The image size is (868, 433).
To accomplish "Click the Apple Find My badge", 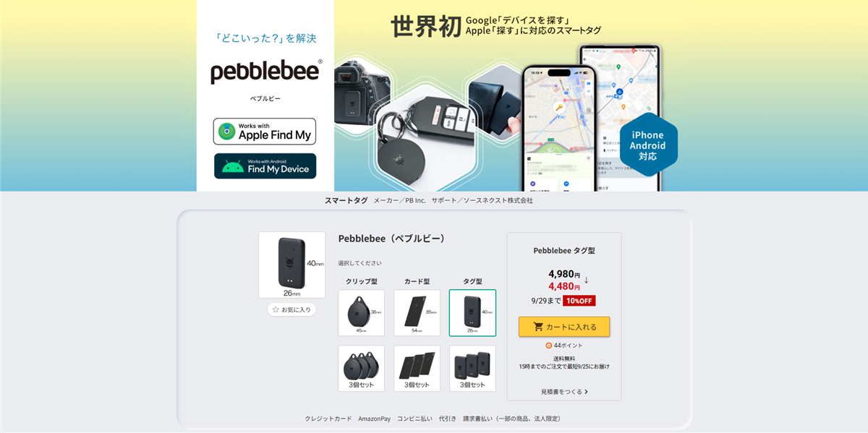I will [x=265, y=132].
